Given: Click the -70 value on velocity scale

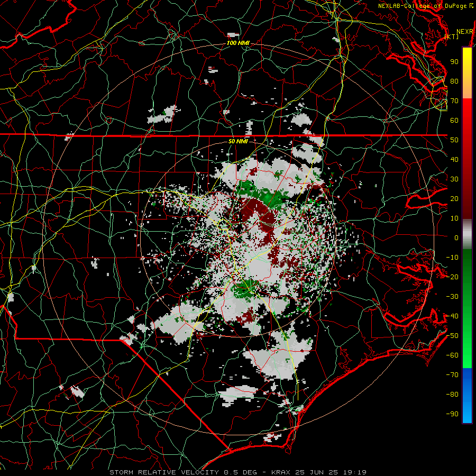Looking at the screenshot, I should 452,375.
